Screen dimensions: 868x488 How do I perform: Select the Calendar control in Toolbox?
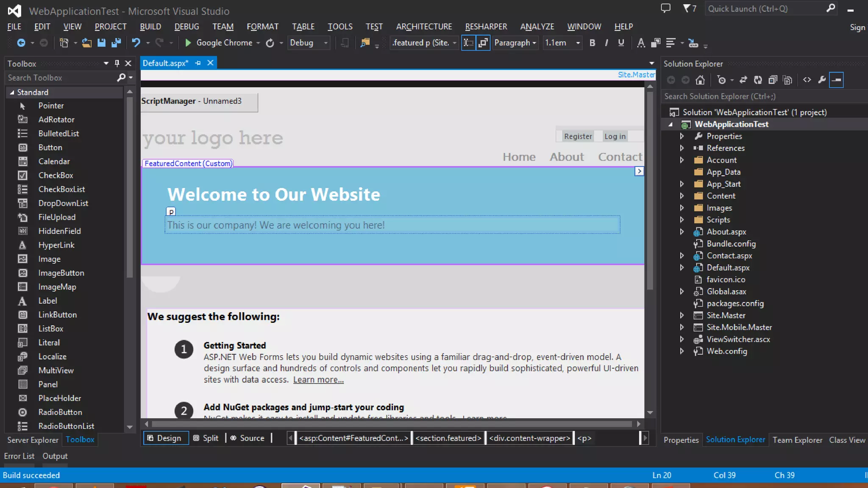[54, 161]
